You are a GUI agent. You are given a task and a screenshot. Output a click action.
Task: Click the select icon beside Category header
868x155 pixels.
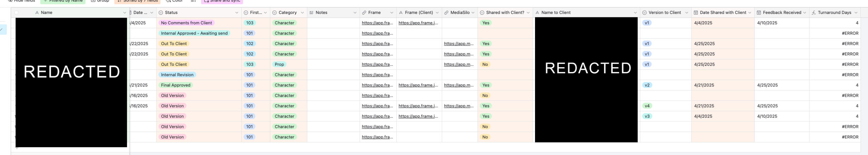(x=275, y=13)
